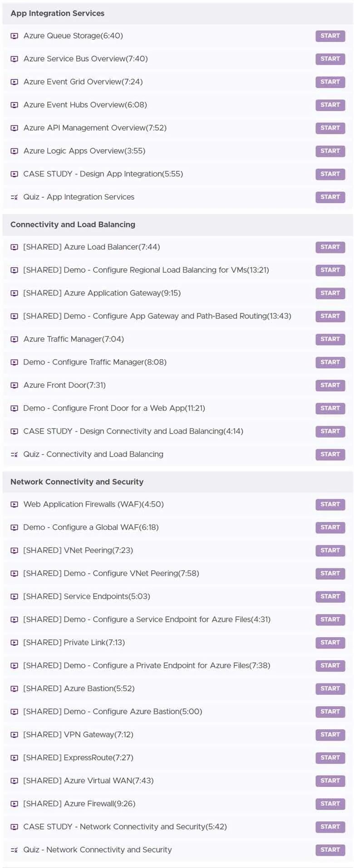Start the Network Connectivity and Security quiz
This screenshot has height=868, width=354.
(x=330, y=850)
